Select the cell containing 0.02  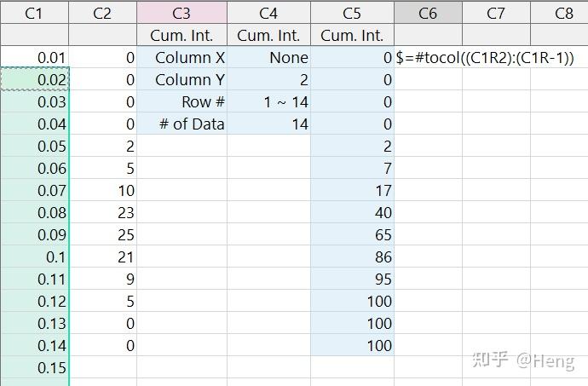point(34,80)
